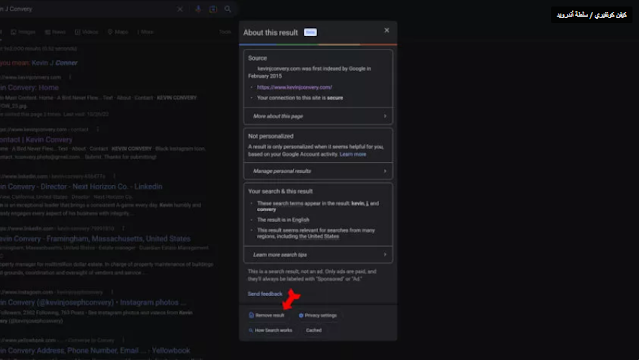Open the Yellowbook address result
The height and width of the screenshot is (360, 639).
(x=95, y=351)
